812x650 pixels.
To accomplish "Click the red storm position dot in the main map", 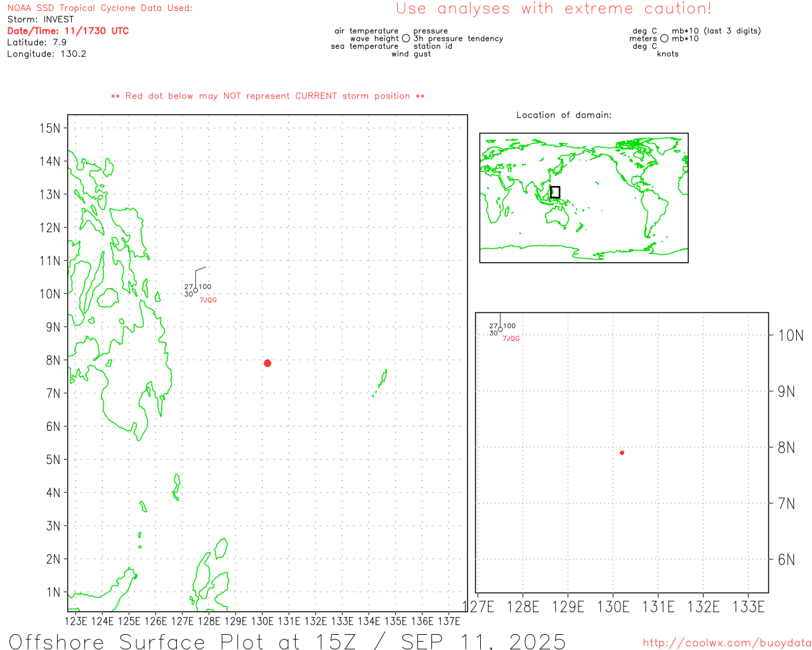I will tap(268, 363).
